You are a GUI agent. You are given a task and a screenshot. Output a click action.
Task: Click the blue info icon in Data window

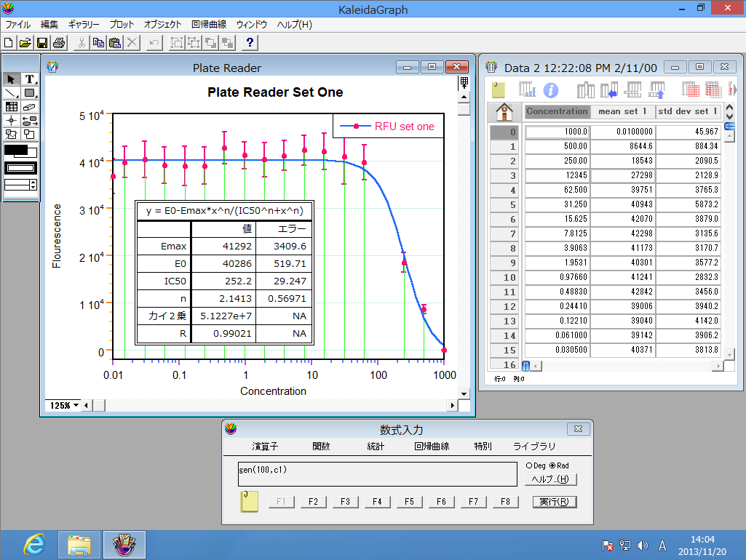click(x=551, y=90)
